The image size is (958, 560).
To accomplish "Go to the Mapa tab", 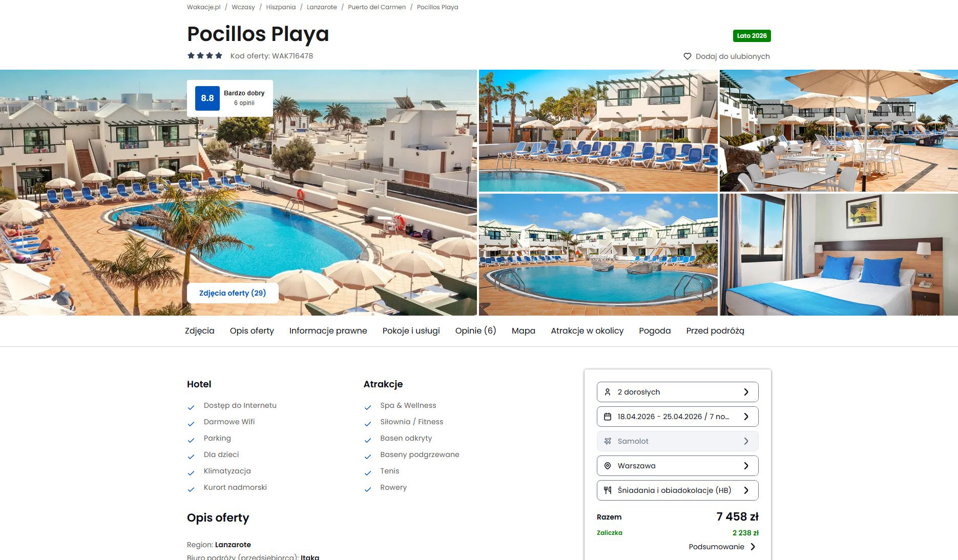I will pyautogui.click(x=523, y=331).
